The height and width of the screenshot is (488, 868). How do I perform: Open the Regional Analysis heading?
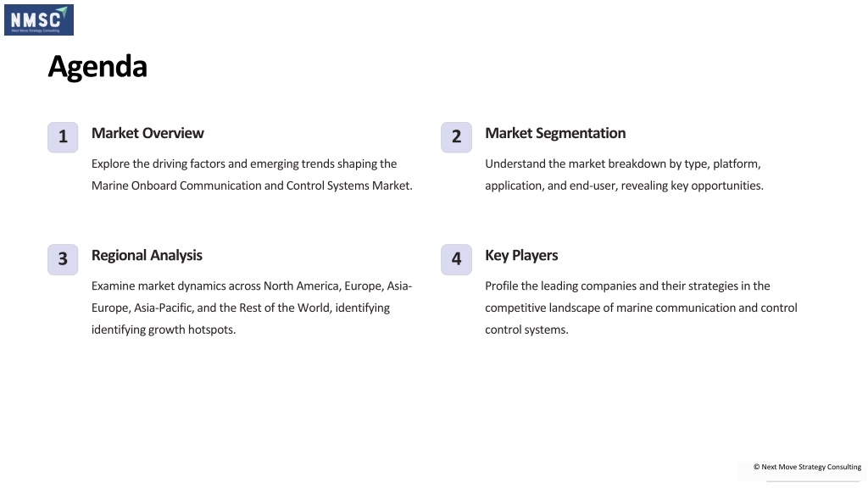147,256
